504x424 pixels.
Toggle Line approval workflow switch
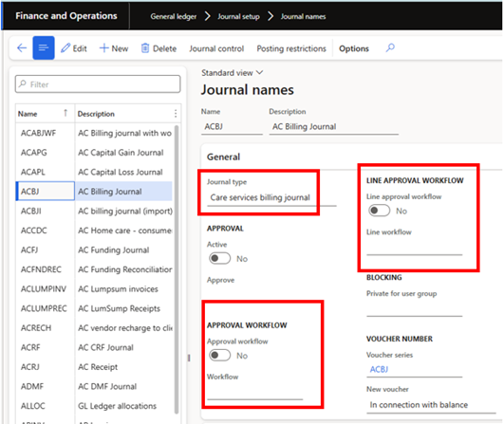tap(379, 211)
